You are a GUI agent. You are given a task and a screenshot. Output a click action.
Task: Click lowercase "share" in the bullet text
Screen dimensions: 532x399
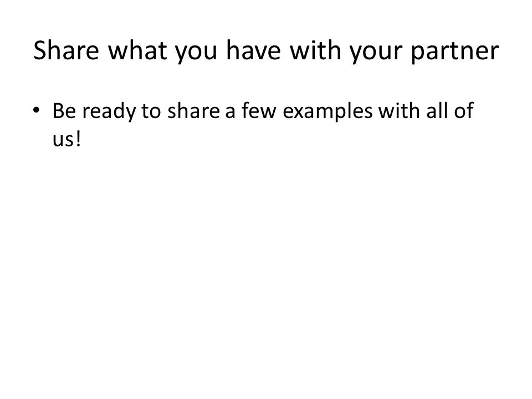194,110
